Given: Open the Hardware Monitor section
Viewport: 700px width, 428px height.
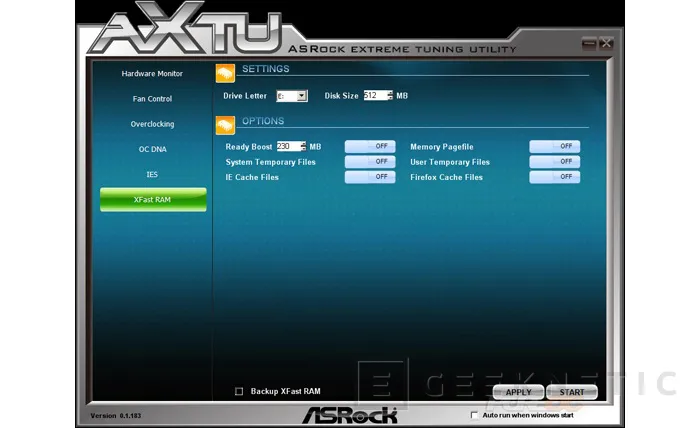Looking at the screenshot, I should tap(152, 74).
